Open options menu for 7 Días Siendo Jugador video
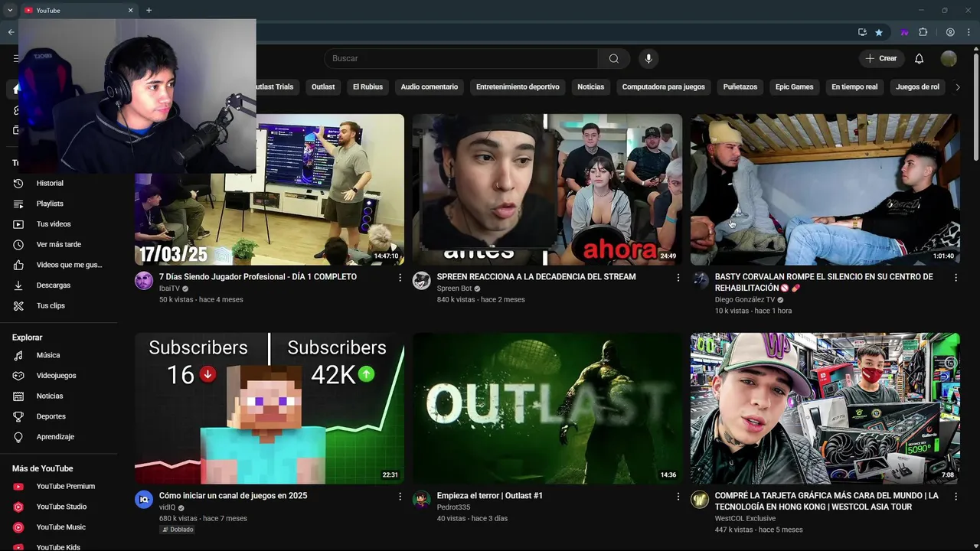 pos(400,278)
